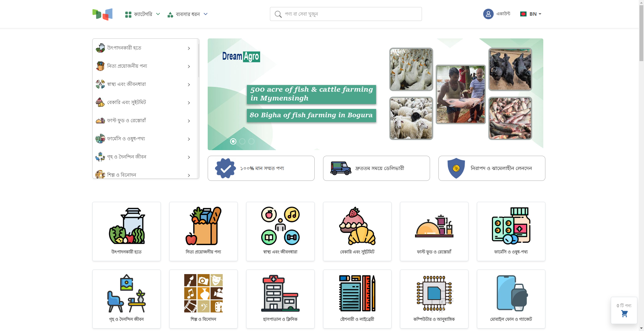644x331 pixels.
Task: Switch to the second banner slide dot
Action: (242, 141)
